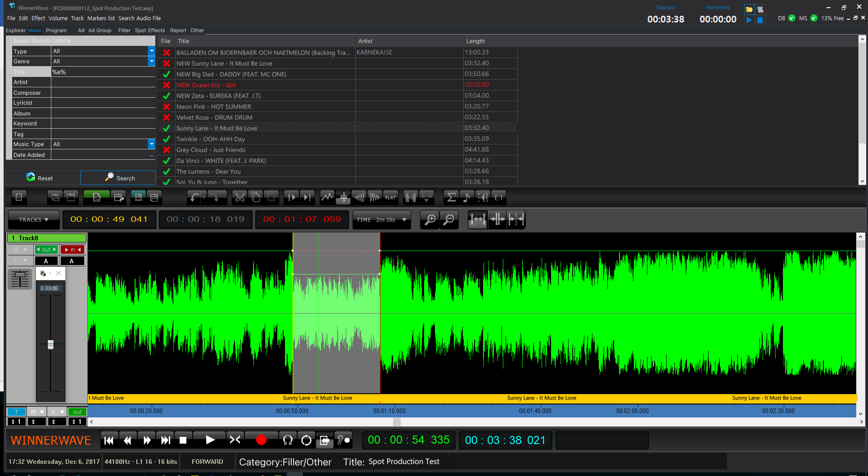This screenshot has height=476, width=868.
Task: Select the Twinkle - OOH-AHH Day row
Action: [338, 139]
